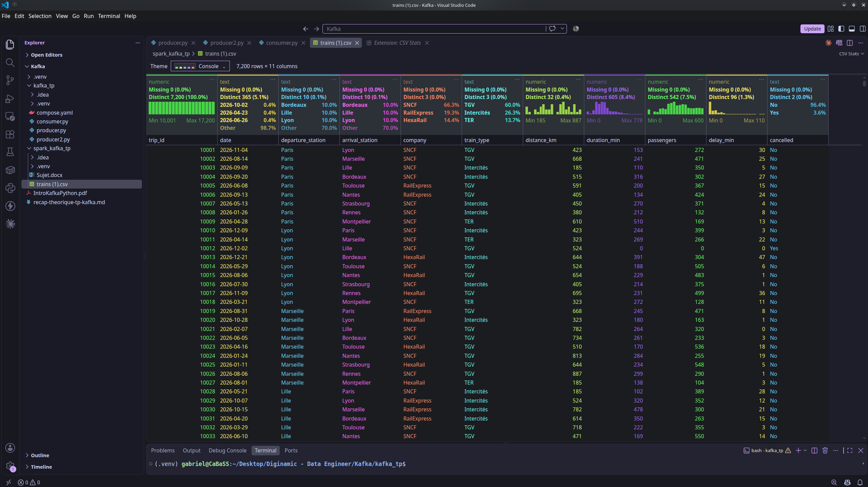Click the orange starburst icon in editor toolbar
This screenshot has height=487, width=868.
coord(829,43)
